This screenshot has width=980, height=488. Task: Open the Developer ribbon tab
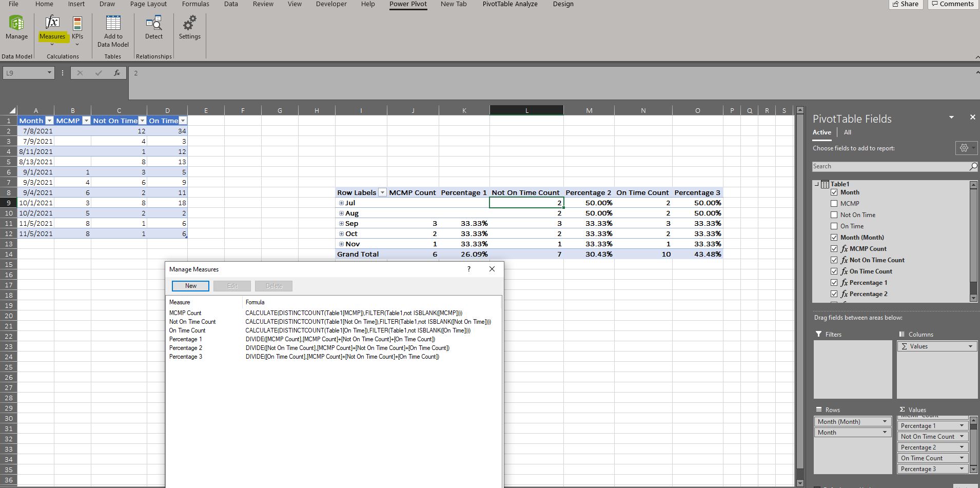tap(331, 4)
